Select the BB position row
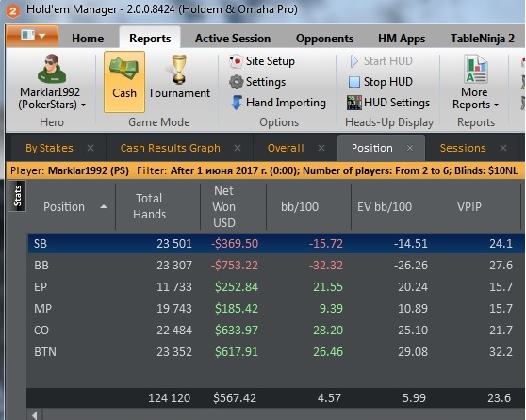The image size is (526, 420). pyautogui.click(x=276, y=266)
